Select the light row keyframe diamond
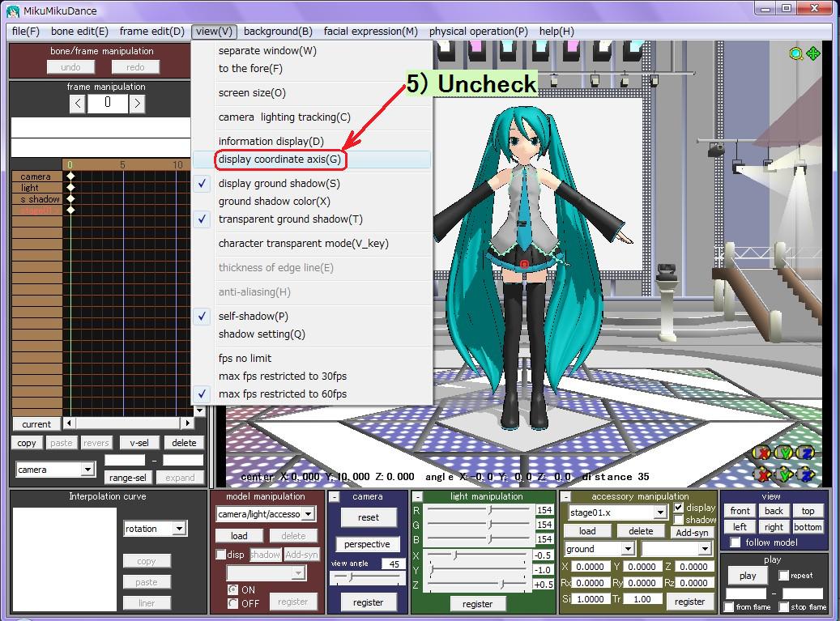The width and height of the screenshot is (840, 621). click(70, 187)
